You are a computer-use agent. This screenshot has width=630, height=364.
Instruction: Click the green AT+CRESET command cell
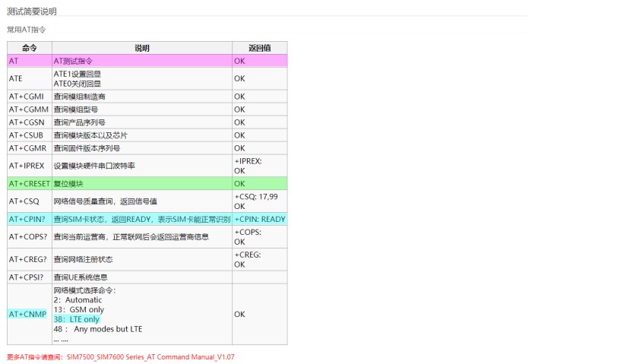click(29, 184)
